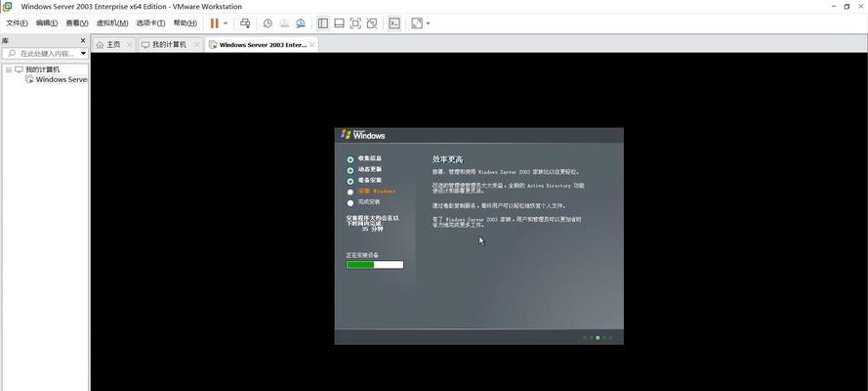Click the 35 分钟 remaining time text
This screenshot has width=868, height=391.
373,228
